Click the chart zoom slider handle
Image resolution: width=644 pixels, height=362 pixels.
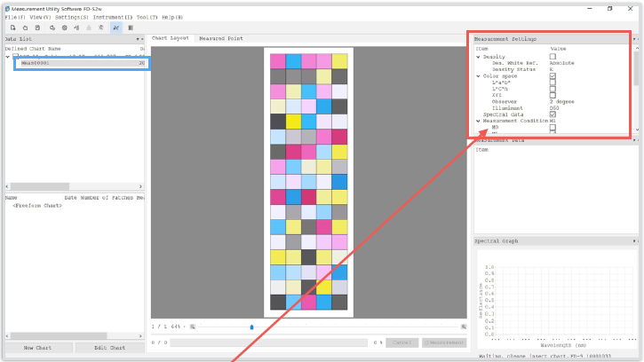coord(251,327)
